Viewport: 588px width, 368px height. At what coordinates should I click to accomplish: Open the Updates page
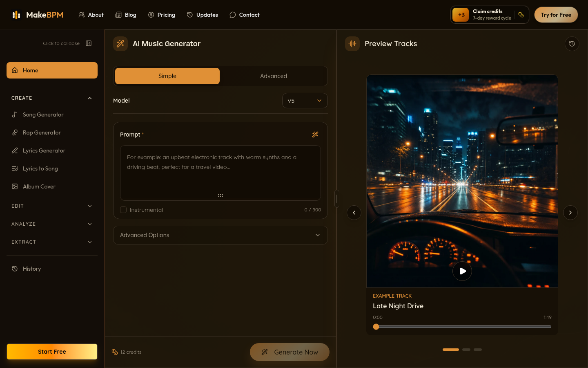pos(203,15)
